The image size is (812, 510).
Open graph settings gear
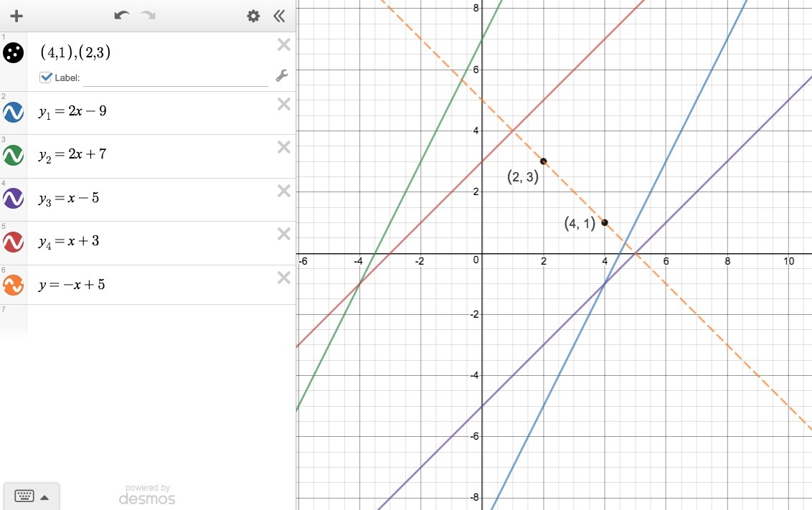pyautogui.click(x=253, y=16)
